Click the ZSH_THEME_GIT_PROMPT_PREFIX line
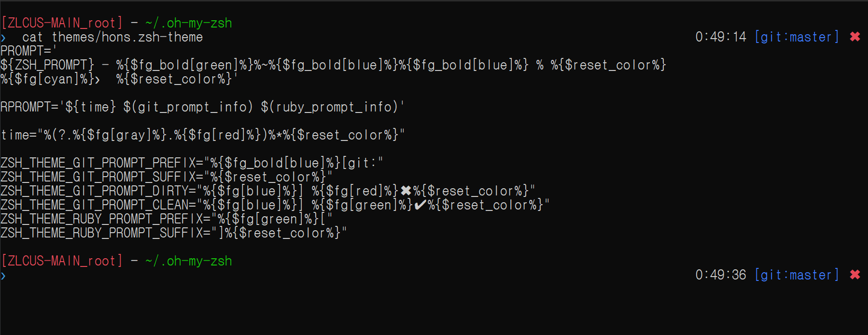The width and height of the screenshot is (868, 335). (192, 163)
